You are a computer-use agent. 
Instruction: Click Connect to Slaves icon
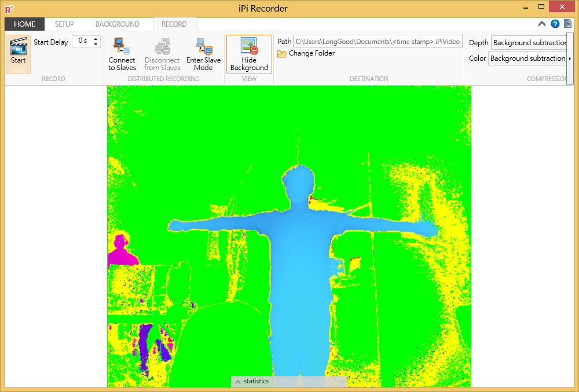122,46
